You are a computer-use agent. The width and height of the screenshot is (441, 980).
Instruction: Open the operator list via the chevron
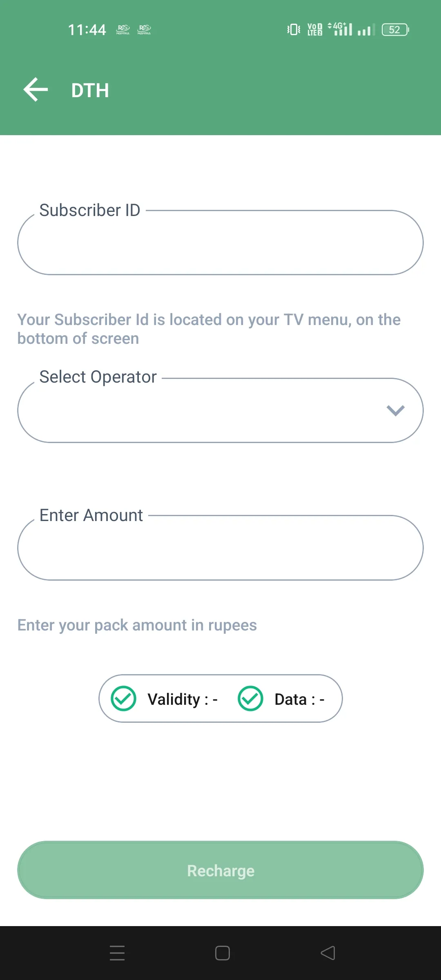(x=395, y=410)
